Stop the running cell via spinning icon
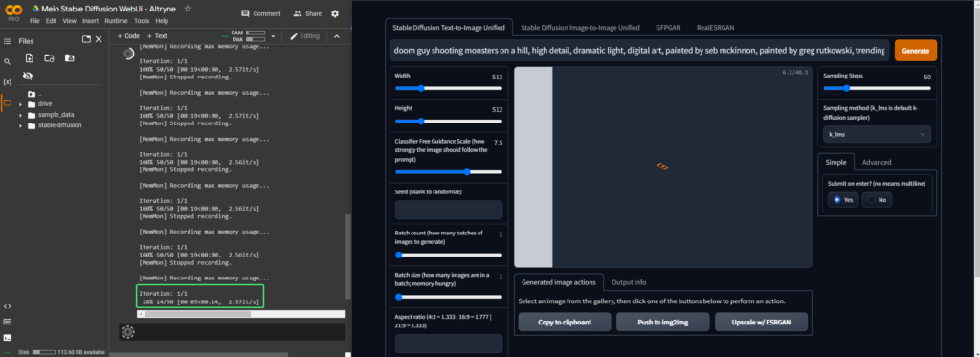The width and height of the screenshot is (980, 357). click(128, 54)
